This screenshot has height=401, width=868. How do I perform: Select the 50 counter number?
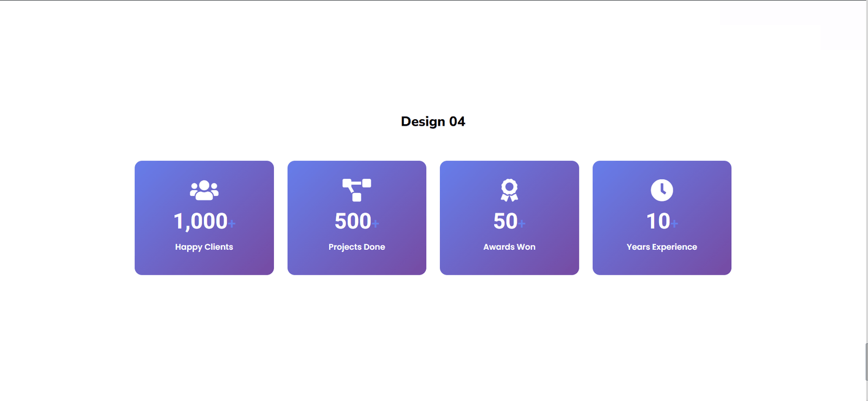(x=505, y=221)
